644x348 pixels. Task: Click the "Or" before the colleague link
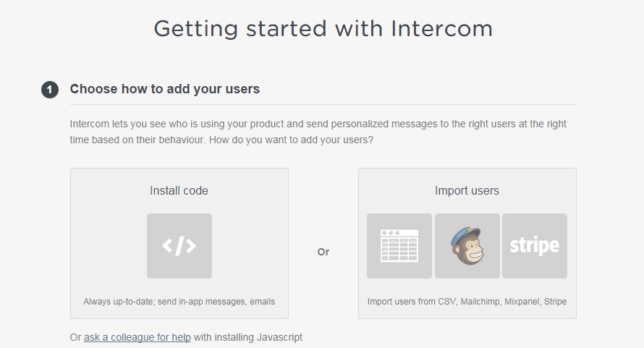[75, 337]
